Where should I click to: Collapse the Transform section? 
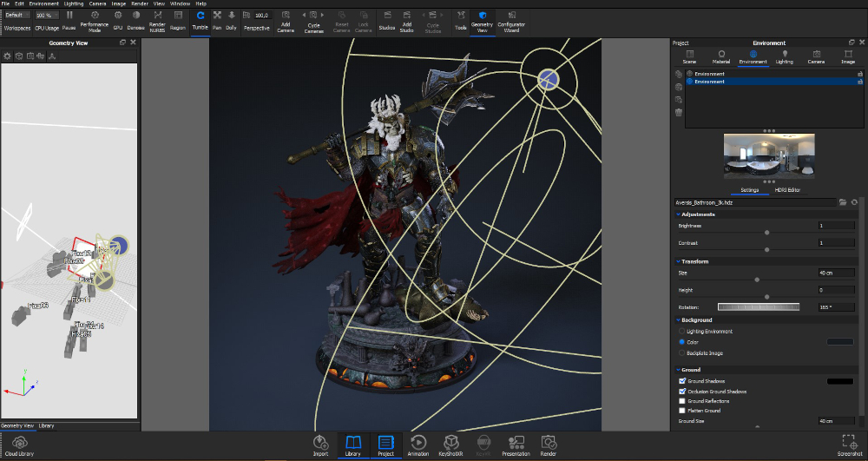(678, 261)
